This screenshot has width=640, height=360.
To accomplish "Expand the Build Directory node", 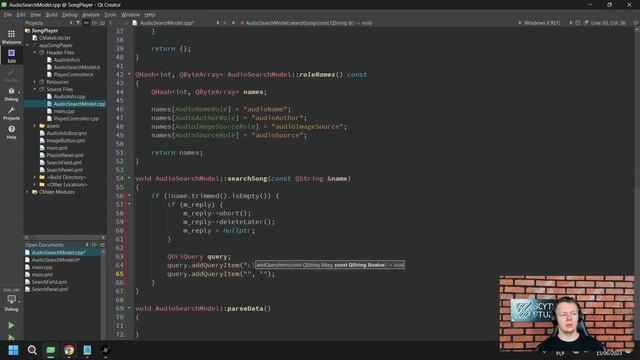I will coord(35,178).
